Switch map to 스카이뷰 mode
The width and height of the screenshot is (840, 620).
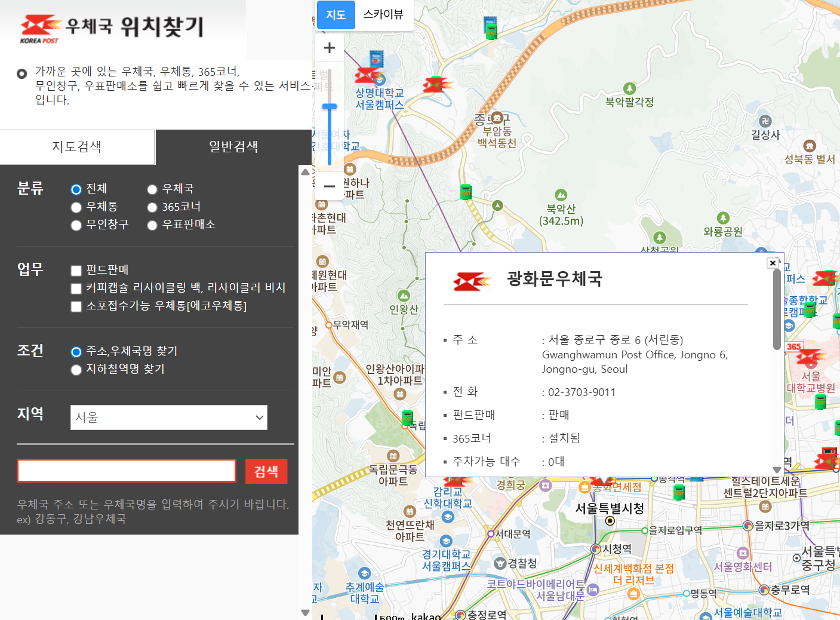tap(383, 14)
